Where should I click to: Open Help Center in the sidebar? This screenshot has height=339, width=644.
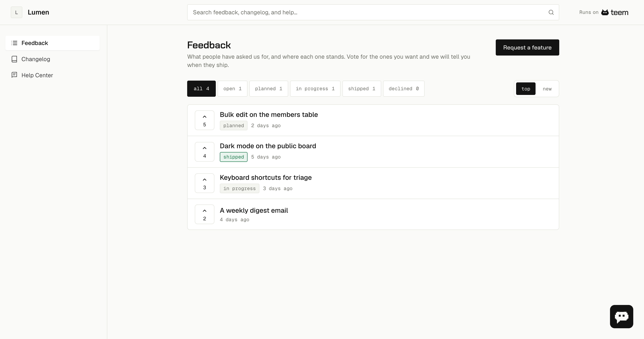53,75
